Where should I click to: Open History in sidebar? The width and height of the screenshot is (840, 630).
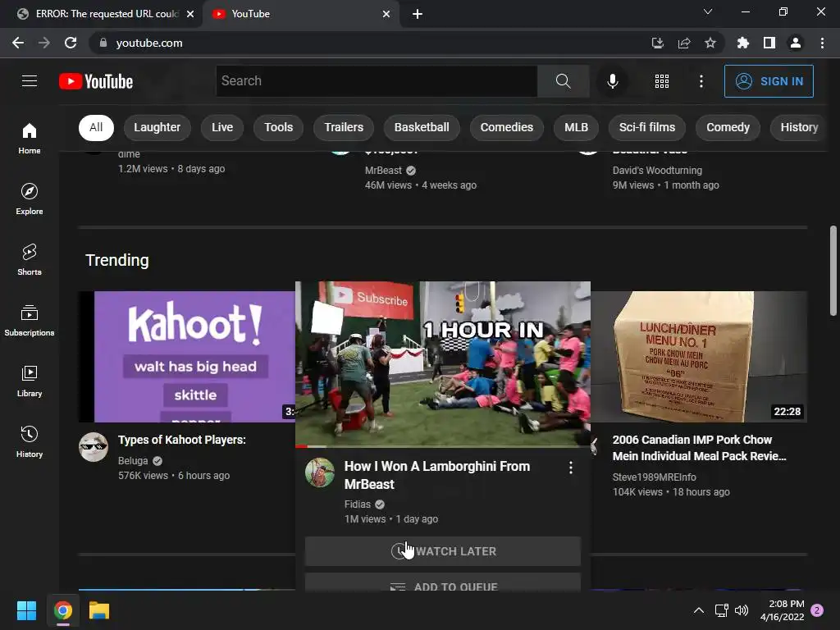(x=30, y=441)
